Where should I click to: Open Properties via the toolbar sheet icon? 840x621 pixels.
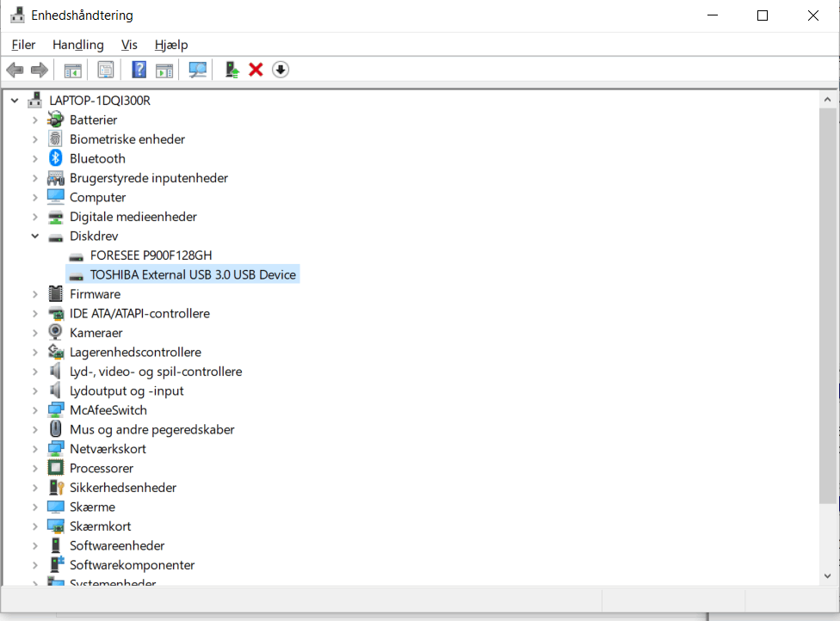pyautogui.click(x=106, y=70)
